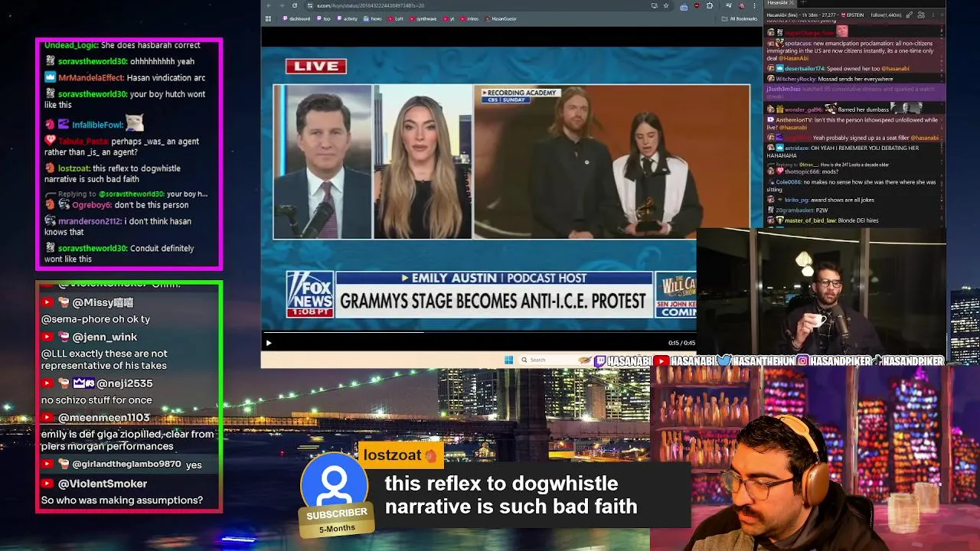Viewport: 980px width, 551px height.
Task: Reload the browser page
Action: click(x=295, y=5)
